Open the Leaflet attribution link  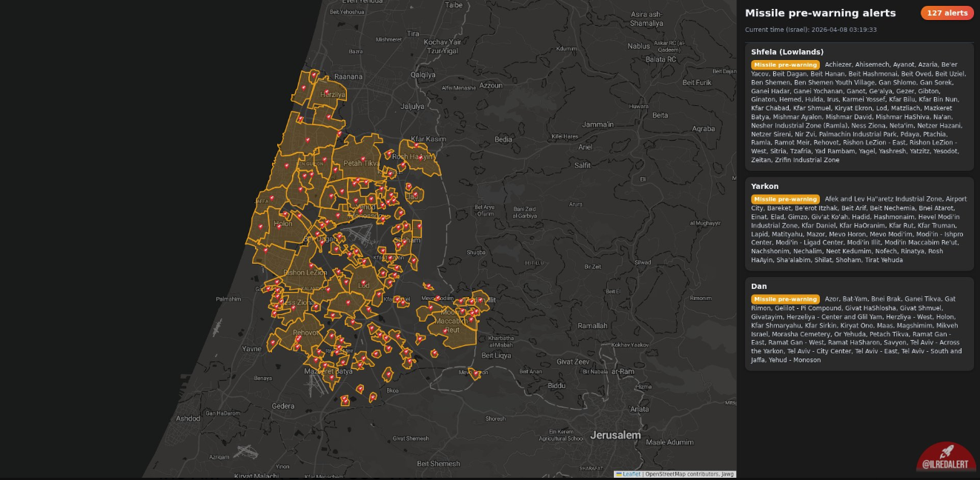pos(631,474)
